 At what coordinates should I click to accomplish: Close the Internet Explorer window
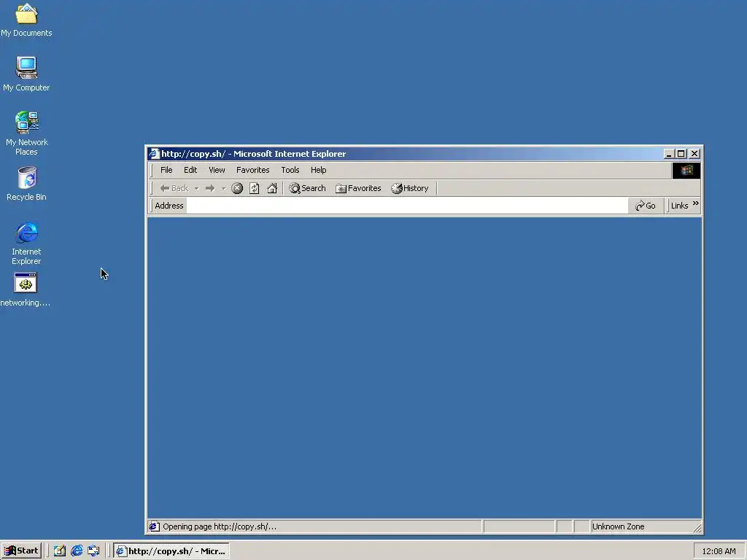click(694, 154)
